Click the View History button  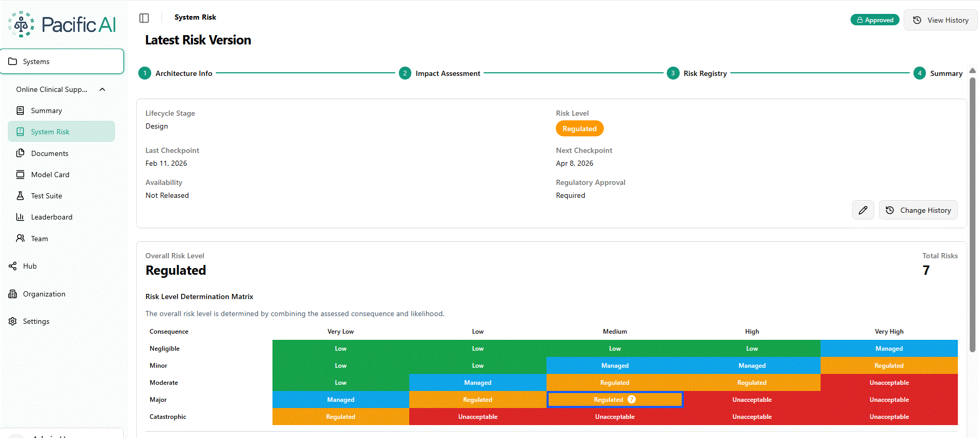(x=940, y=20)
